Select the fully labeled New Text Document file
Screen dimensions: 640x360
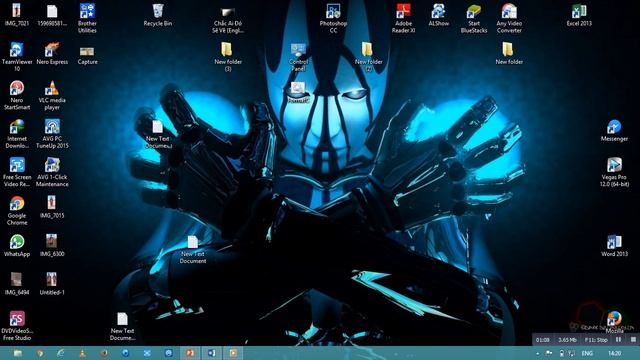click(x=193, y=249)
